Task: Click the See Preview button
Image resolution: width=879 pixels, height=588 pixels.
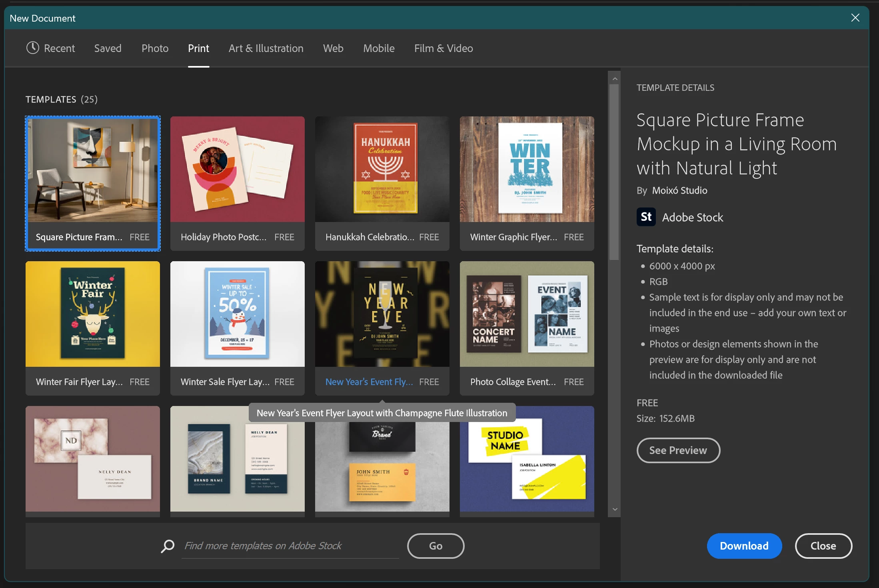Action: point(678,450)
